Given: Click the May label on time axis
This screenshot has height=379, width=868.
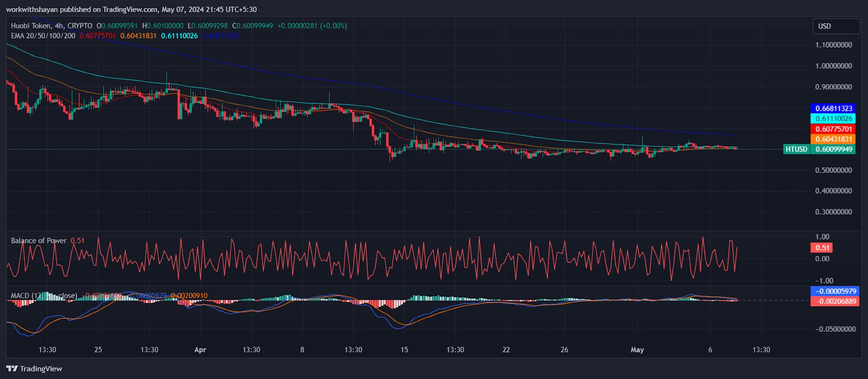Looking at the screenshot, I should [x=637, y=350].
